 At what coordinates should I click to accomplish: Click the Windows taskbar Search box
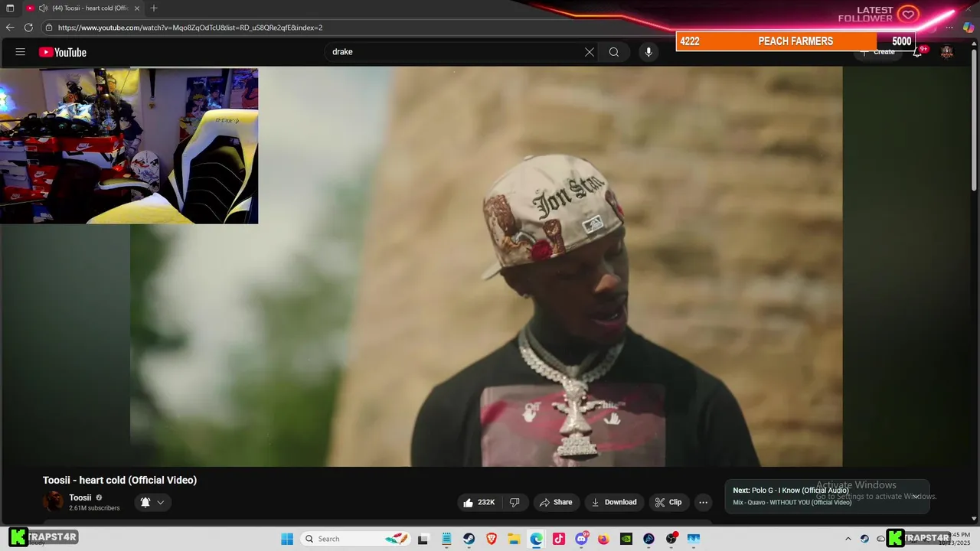(356, 539)
